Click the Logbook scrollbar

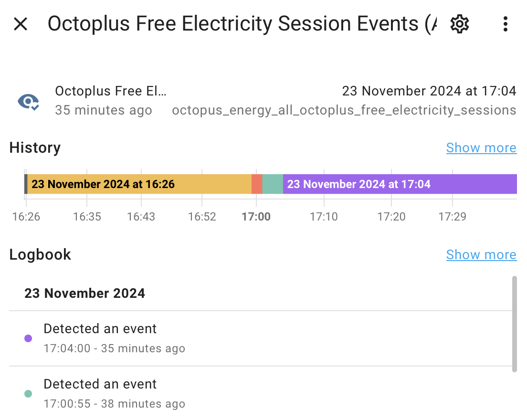pos(514,324)
